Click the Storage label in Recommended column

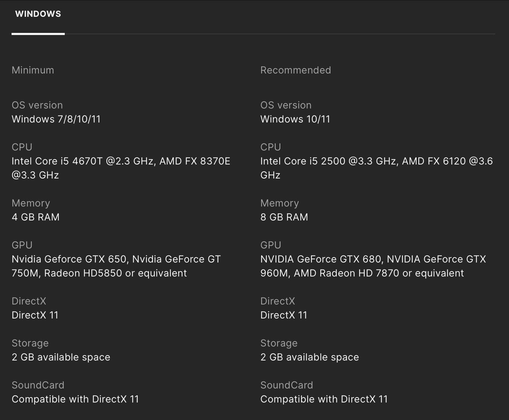pyautogui.click(x=279, y=343)
